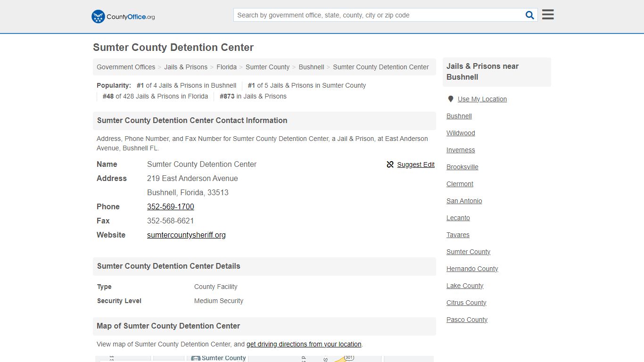Click the map preview of the detention center
This screenshot has height=362, width=644.
(264, 359)
